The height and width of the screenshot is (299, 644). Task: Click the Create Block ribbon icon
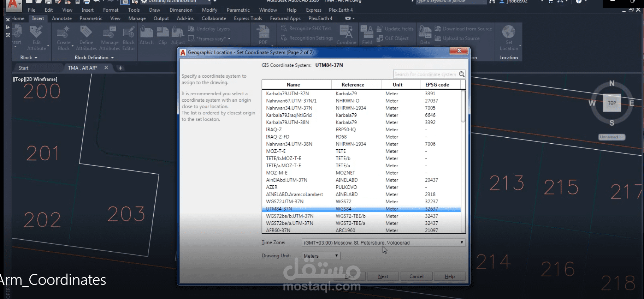pos(64,38)
